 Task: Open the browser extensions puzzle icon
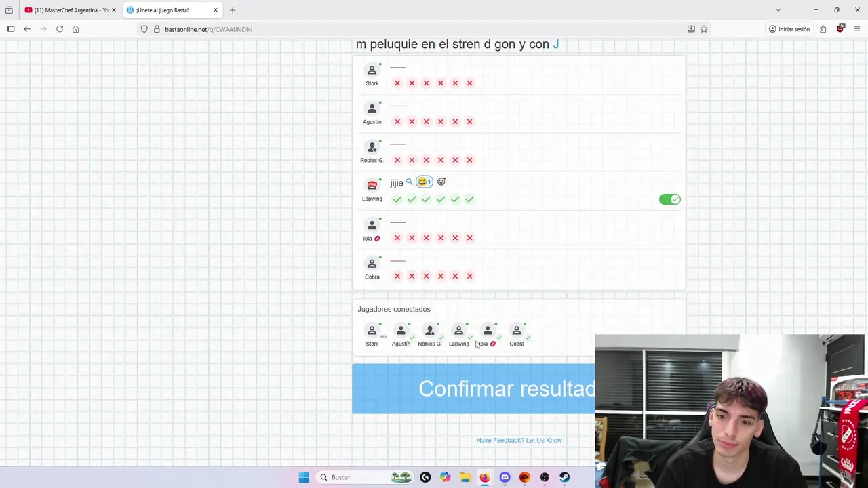pyautogui.click(x=823, y=29)
